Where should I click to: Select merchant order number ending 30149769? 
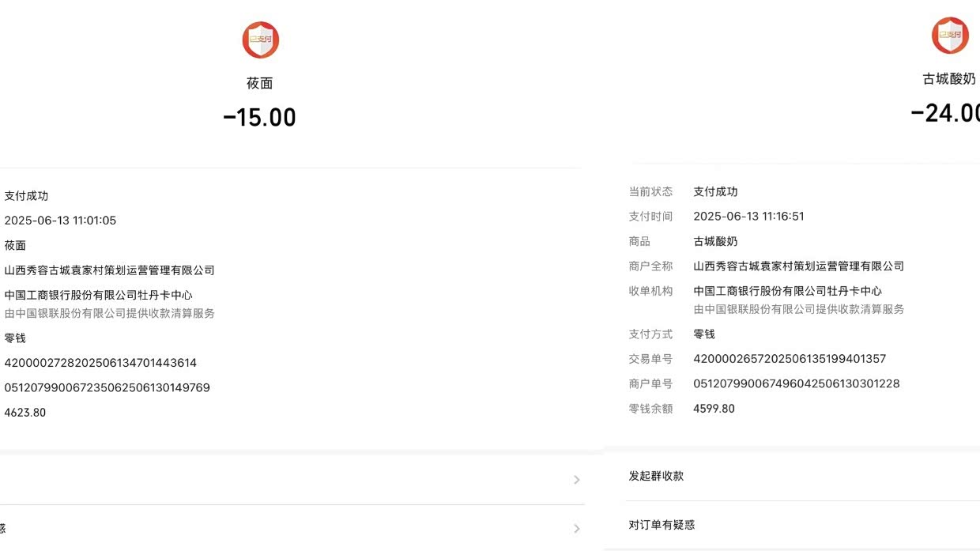point(107,387)
